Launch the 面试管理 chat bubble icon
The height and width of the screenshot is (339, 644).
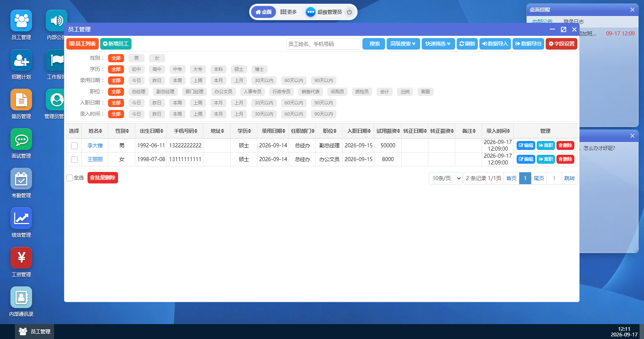click(x=21, y=139)
